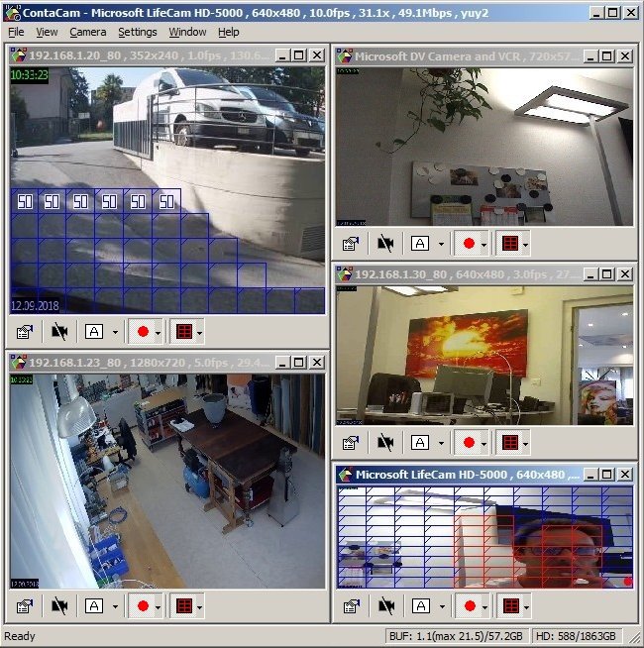Viewport: 644px width, 648px height.
Task: Click red zone grid icon in 192.168.1.30_80 toolbar
Action: click(510, 443)
